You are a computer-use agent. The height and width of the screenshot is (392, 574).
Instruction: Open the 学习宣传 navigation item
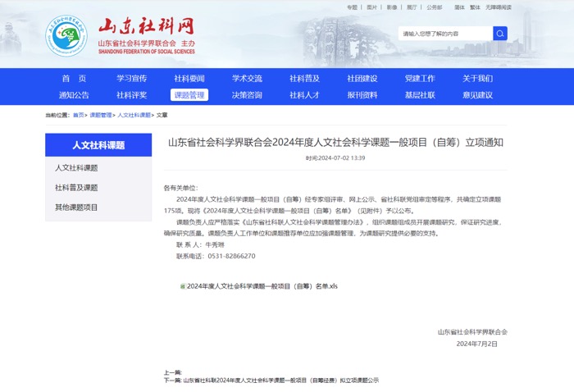coord(131,79)
